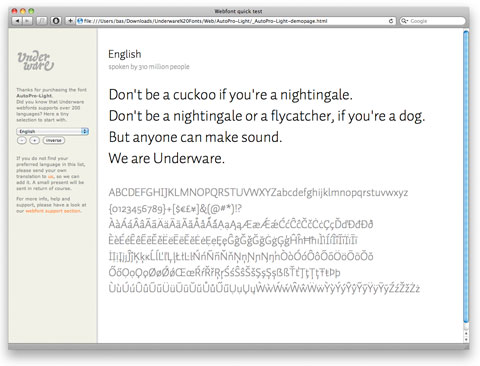Click the Underware logo in sidebar
The width and height of the screenshot is (480, 366).
click(x=35, y=61)
